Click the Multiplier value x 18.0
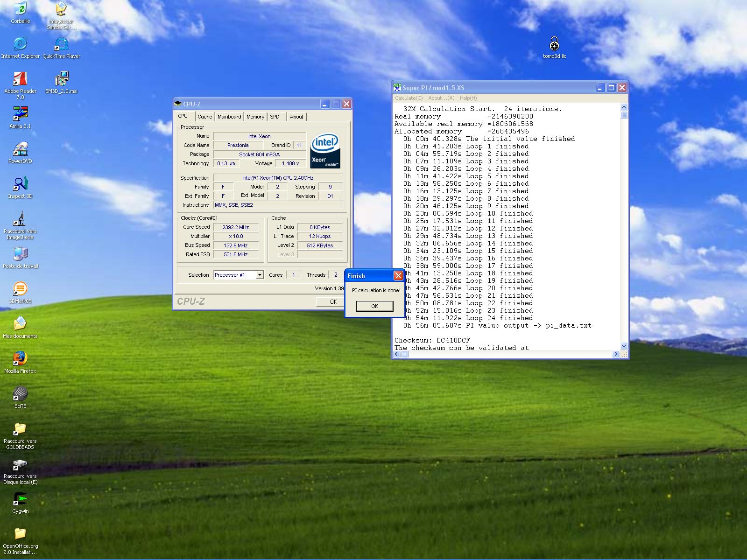The height and width of the screenshot is (560, 747). (x=236, y=236)
